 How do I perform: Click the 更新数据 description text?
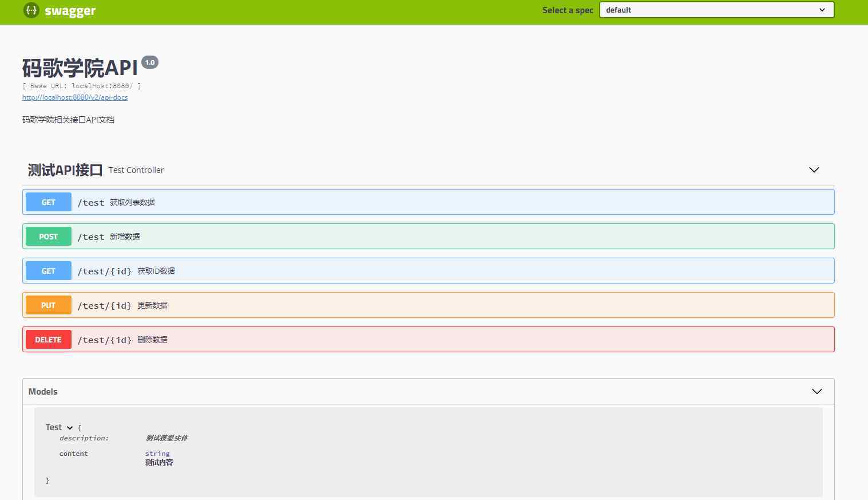click(x=152, y=305)
